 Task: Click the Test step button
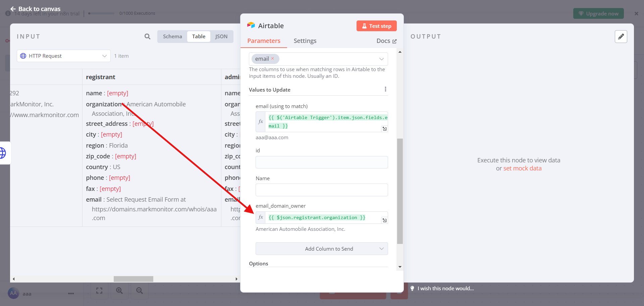376,26
